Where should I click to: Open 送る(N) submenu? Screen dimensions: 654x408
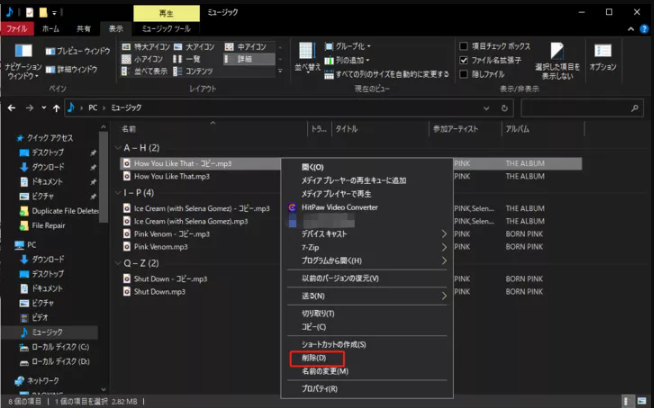[x=367, y=296]
